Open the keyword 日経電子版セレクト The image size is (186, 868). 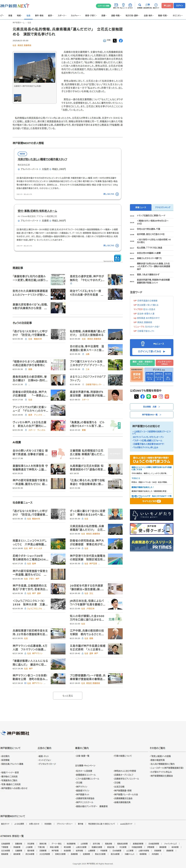click(x=146, y=331)
